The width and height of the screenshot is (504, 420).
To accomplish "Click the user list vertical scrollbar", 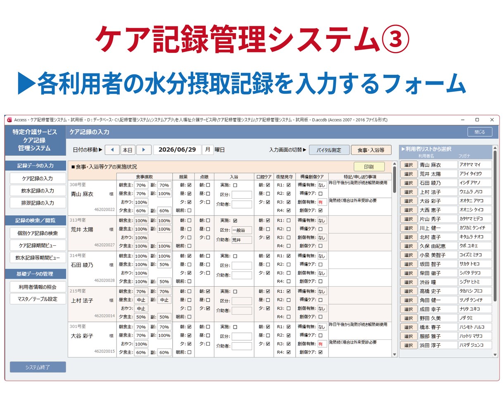I will (x=495, y=251).
